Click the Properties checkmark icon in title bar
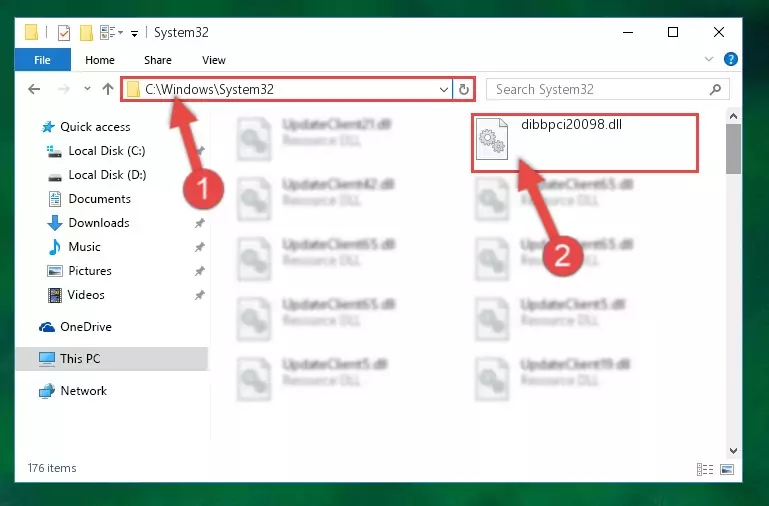This screenshot has height=506, width=769. [x=64, y=33]
